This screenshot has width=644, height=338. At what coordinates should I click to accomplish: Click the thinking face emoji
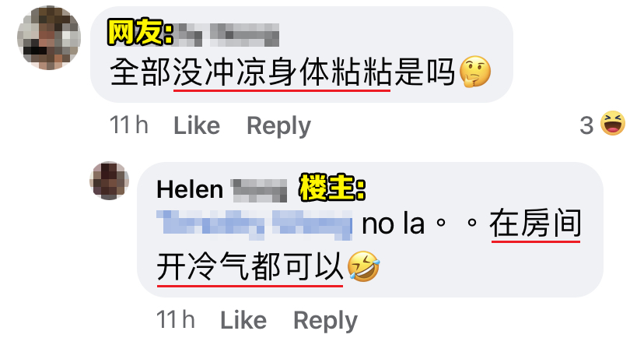(x=474, y=72)
